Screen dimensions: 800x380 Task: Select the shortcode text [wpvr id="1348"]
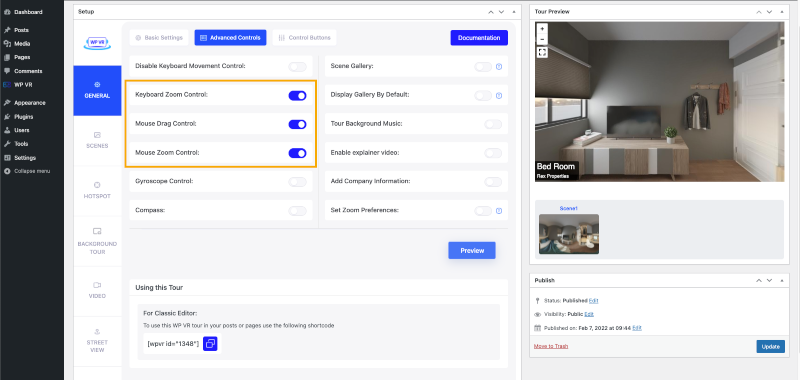tap(173, 344)
